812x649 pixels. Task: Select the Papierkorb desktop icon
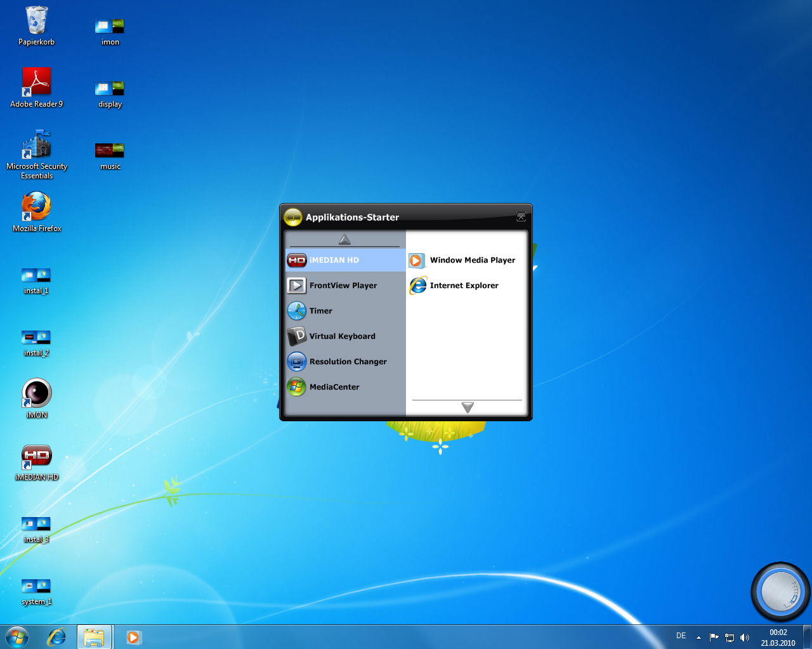click(x=37, y=26)
